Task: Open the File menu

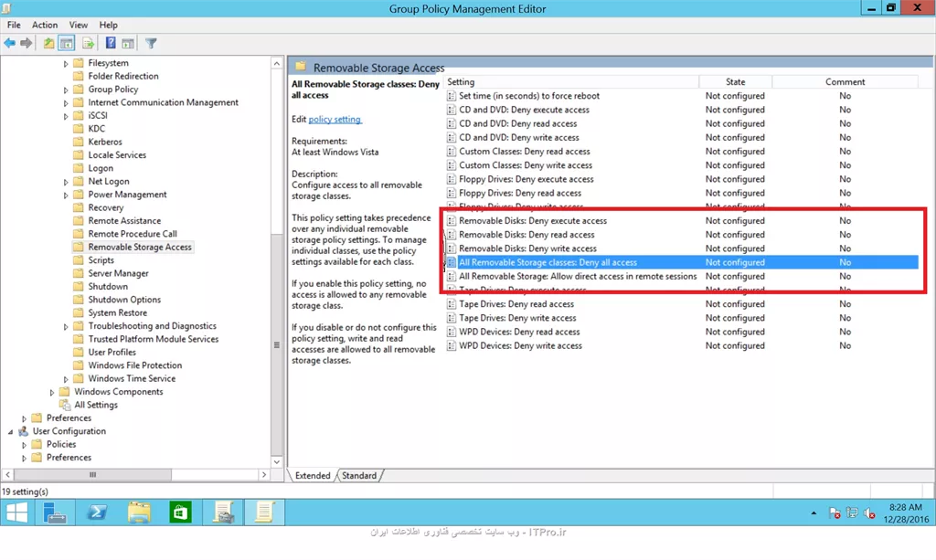Action: (14, 25)
